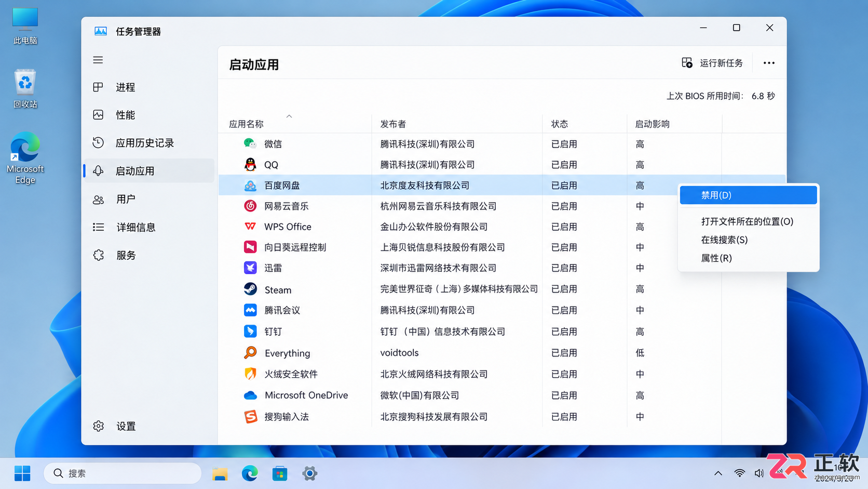Click the Steam app icon
The image size is (868, 489).
coord(250,289)
